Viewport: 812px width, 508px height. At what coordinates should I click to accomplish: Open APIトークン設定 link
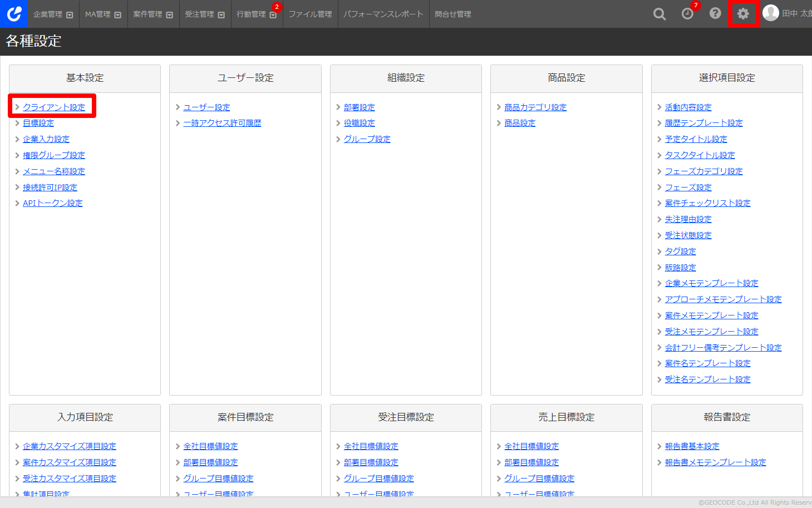pos(53,203)
